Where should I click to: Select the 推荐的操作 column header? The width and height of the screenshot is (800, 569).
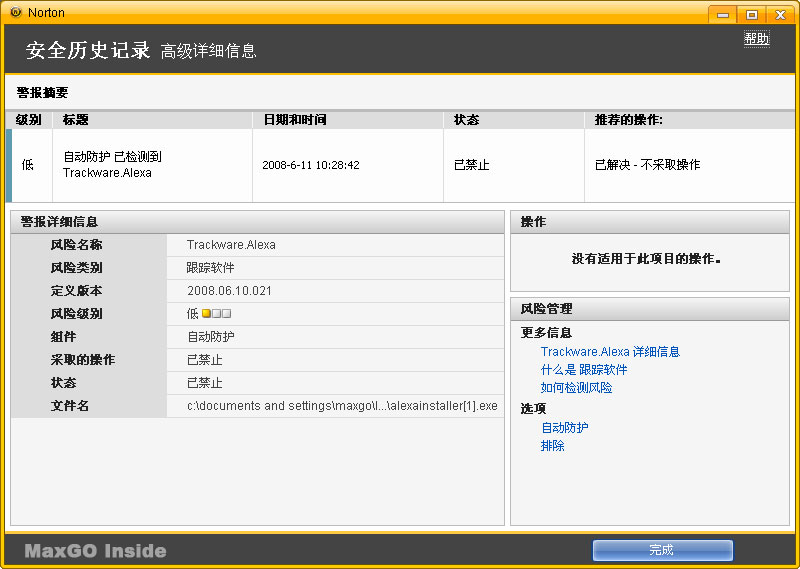click(x=689, y=120)
